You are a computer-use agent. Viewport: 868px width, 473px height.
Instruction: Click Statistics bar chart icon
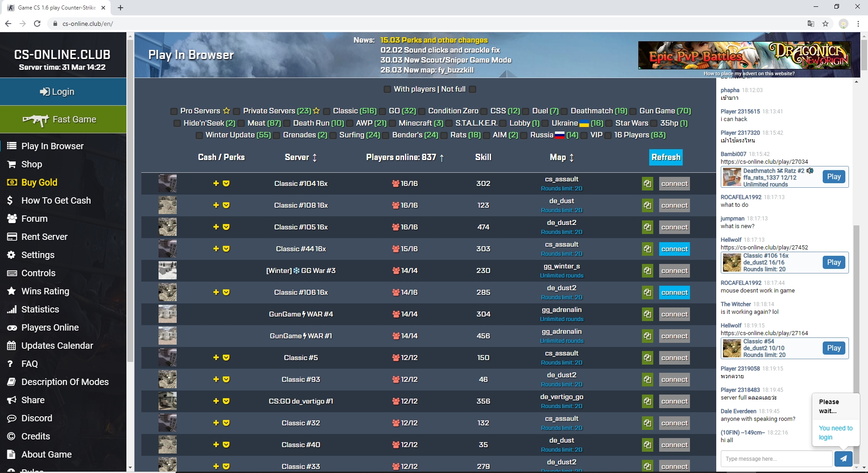[x=12, y=309]
